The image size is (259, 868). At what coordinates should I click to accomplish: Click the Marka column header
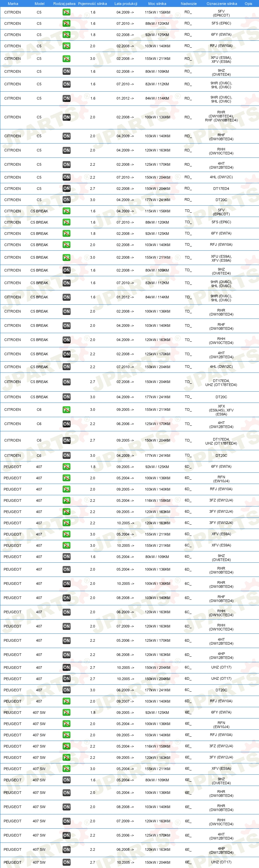coord(13,4)
